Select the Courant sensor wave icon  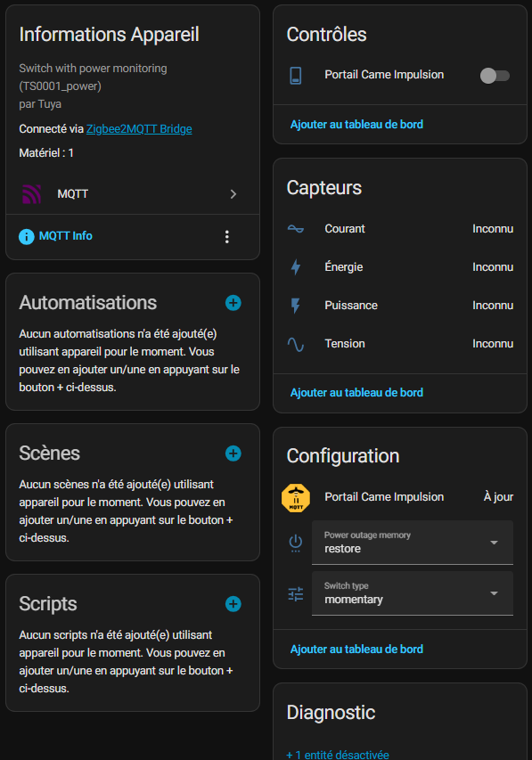(298, 229)
